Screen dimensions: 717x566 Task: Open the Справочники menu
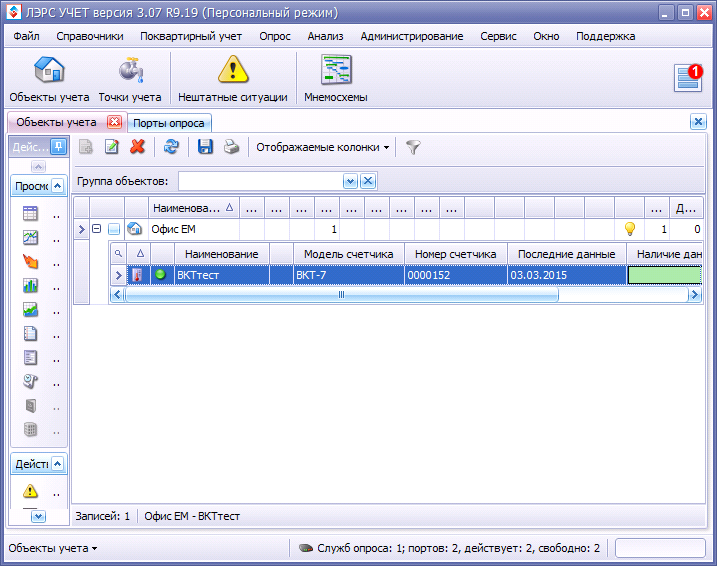90,36
